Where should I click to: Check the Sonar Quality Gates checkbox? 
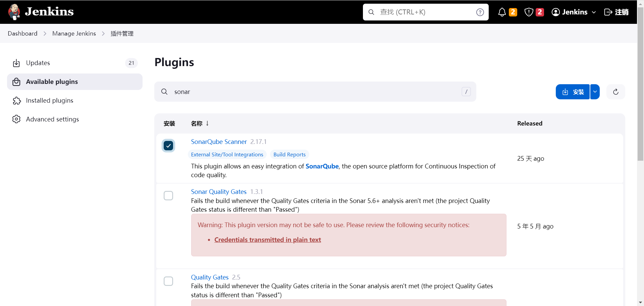[x=168, y=196]
